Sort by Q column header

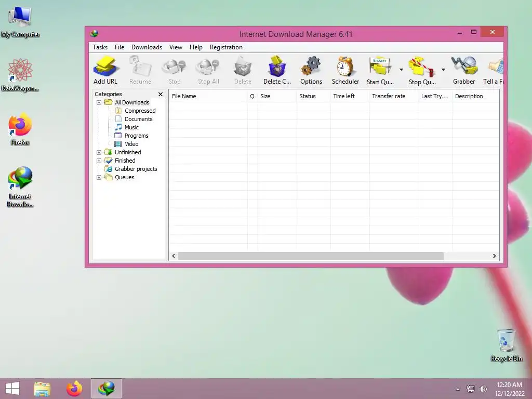pyautogui.click(x=252, y=96)
